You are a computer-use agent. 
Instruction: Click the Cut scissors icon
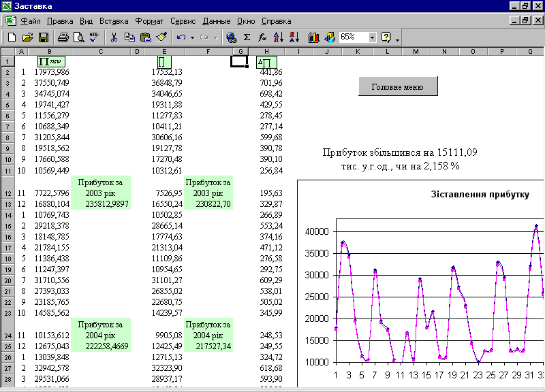pyautogui.click(x=114, y=37)
